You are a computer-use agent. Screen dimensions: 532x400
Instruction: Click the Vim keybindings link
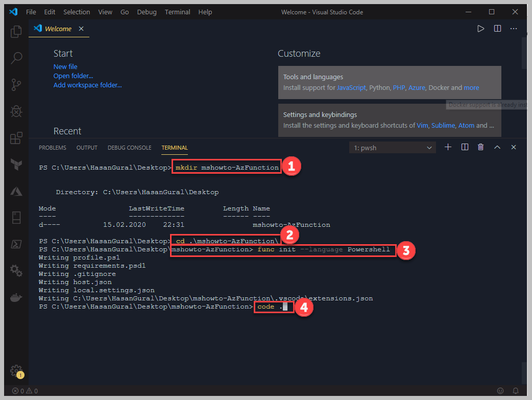click(422, 125)
